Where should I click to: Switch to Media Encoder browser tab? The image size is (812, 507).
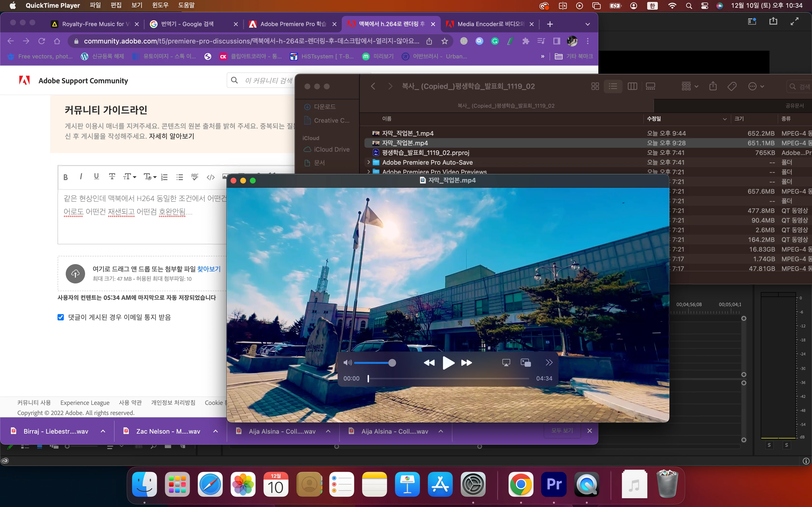[490, 24]
